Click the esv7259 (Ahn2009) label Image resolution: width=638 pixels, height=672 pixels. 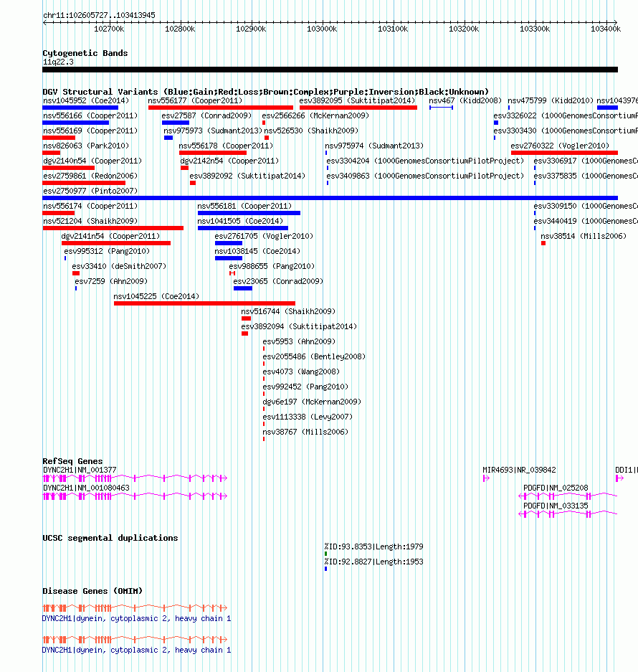click(111, 281)
